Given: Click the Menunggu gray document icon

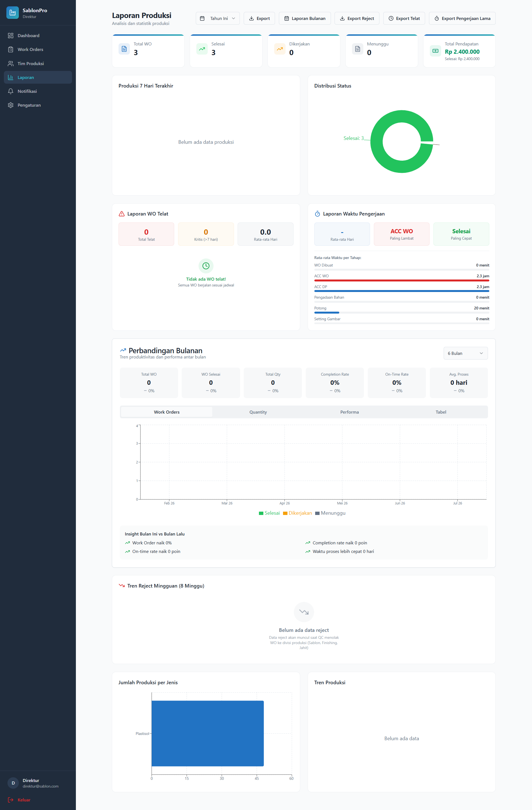Looking at the screenshot, I should 358,49.
